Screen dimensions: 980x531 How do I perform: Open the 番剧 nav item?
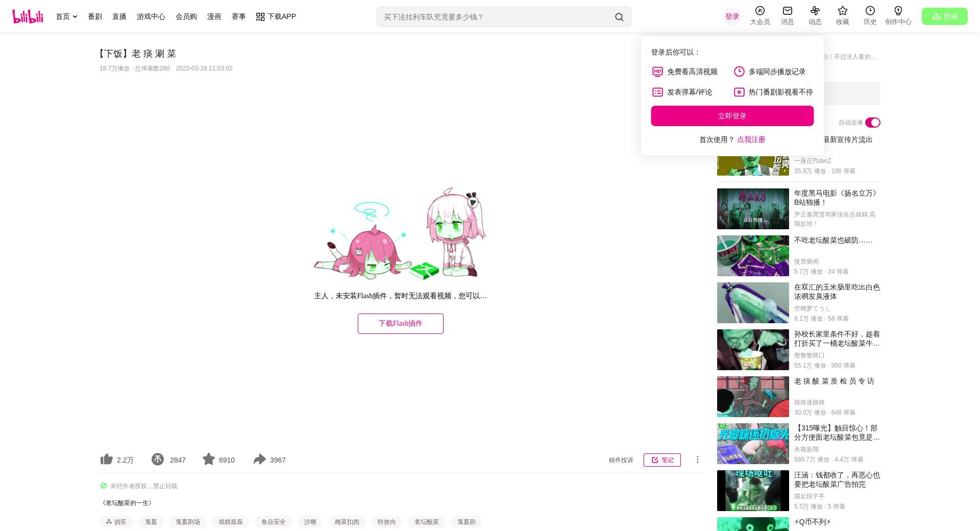click(x=95, y=16)
